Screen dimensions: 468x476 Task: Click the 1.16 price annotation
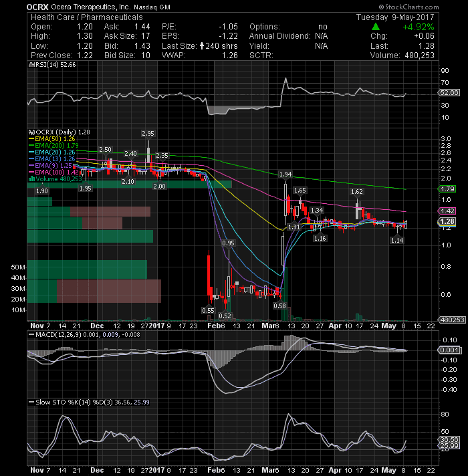320,238
